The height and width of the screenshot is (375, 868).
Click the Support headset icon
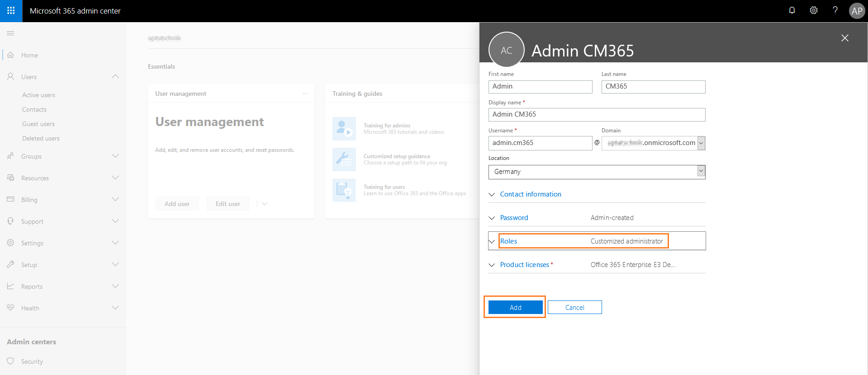point(10,221)
